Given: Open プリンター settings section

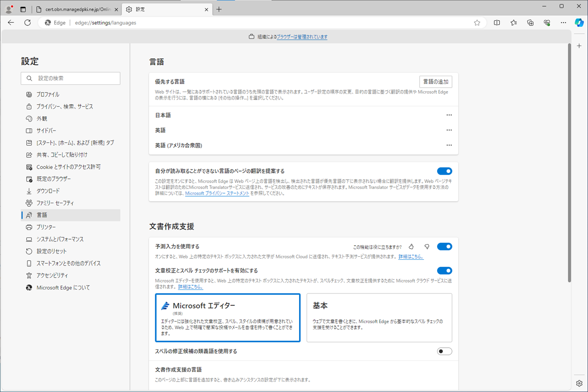Looking at the screenshot, I should 71,227.
